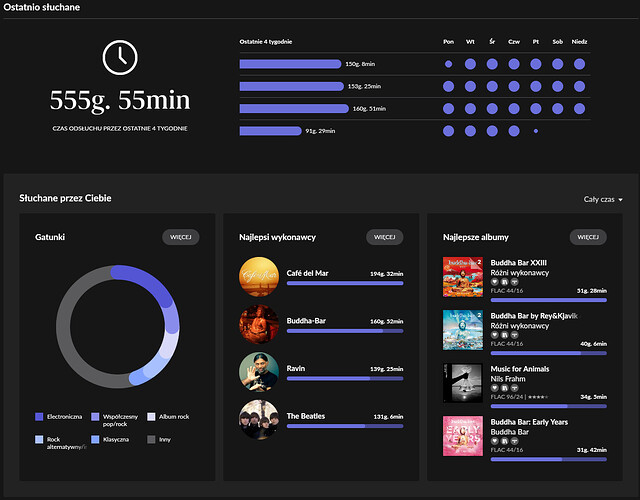Show more in Najlepsi wykonawcy panel
This screenshot has height=500, width=640.
point(385,237)
